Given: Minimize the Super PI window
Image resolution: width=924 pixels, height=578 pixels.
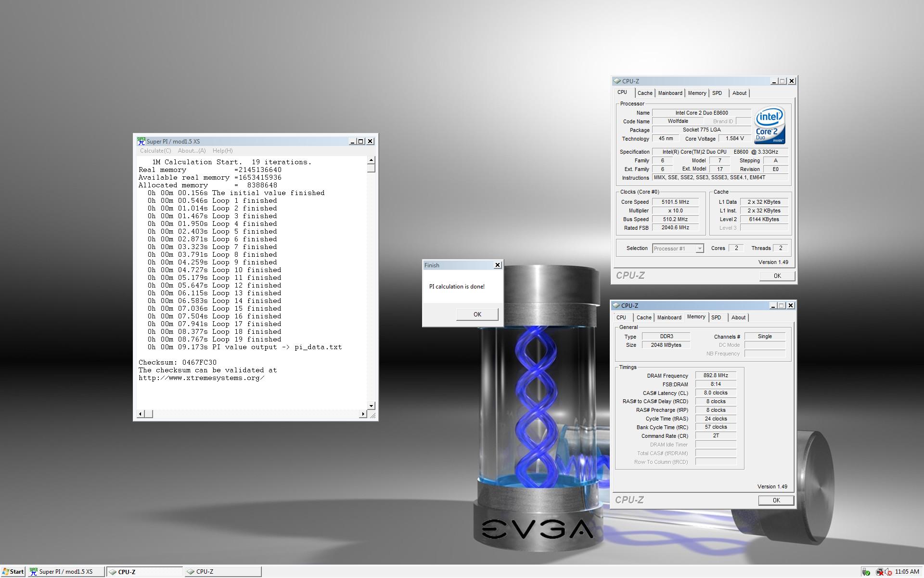Looking at the screenshot, I should pos(352,141).
